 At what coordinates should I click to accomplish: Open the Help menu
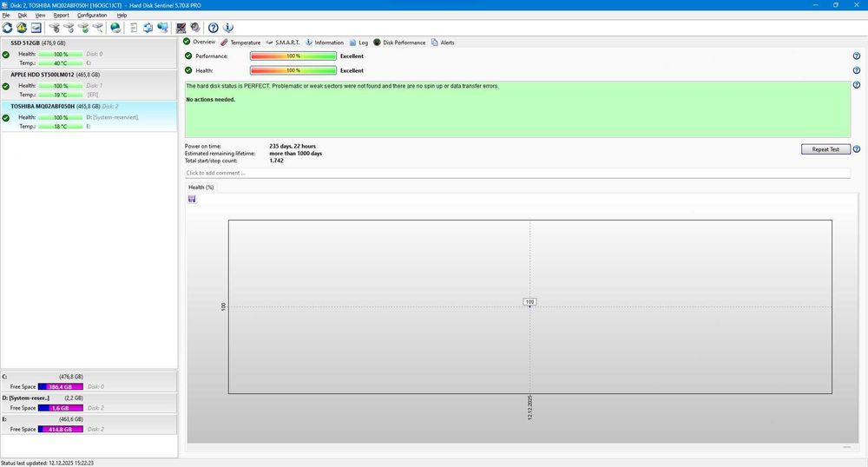point(122,15)
